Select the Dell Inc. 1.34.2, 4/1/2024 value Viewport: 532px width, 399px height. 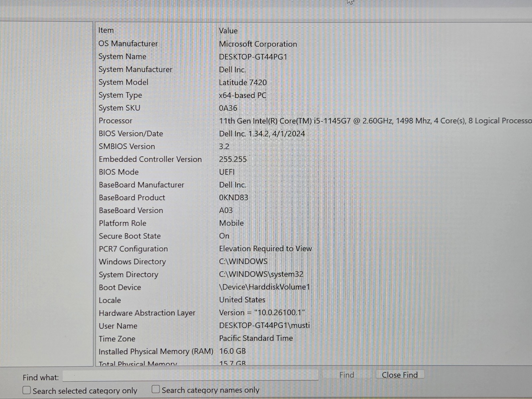coord(262,134)
